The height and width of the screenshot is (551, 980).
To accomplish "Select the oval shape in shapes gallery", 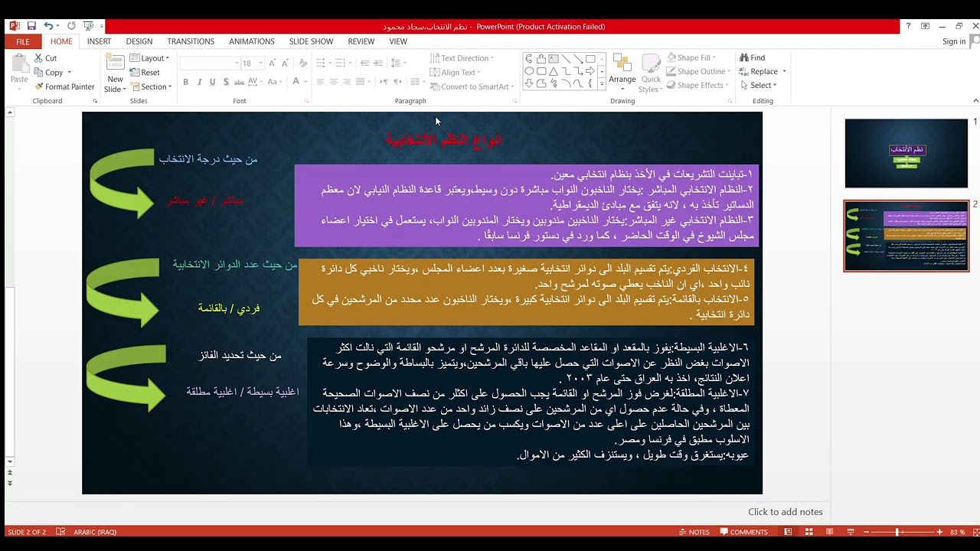I will [x=529, y=71].
